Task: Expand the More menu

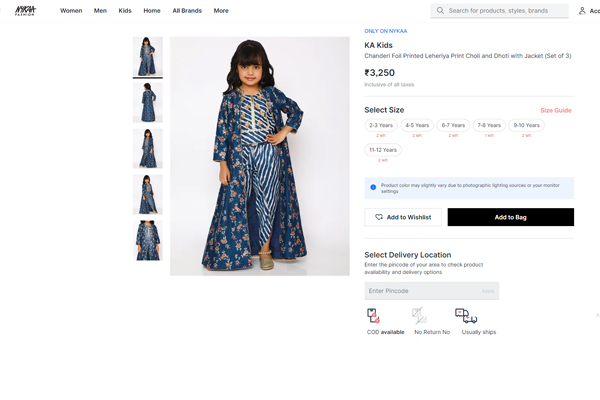Action: 221,11
